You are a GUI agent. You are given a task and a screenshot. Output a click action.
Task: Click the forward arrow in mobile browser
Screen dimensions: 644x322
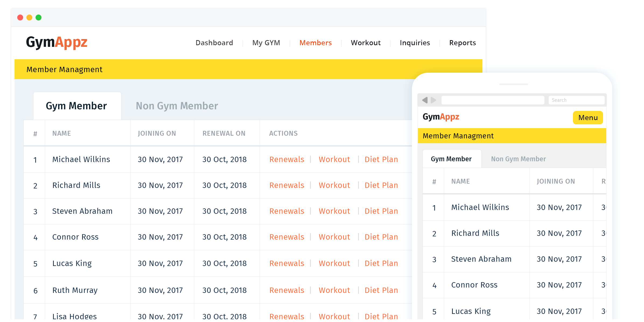point(433,100)
